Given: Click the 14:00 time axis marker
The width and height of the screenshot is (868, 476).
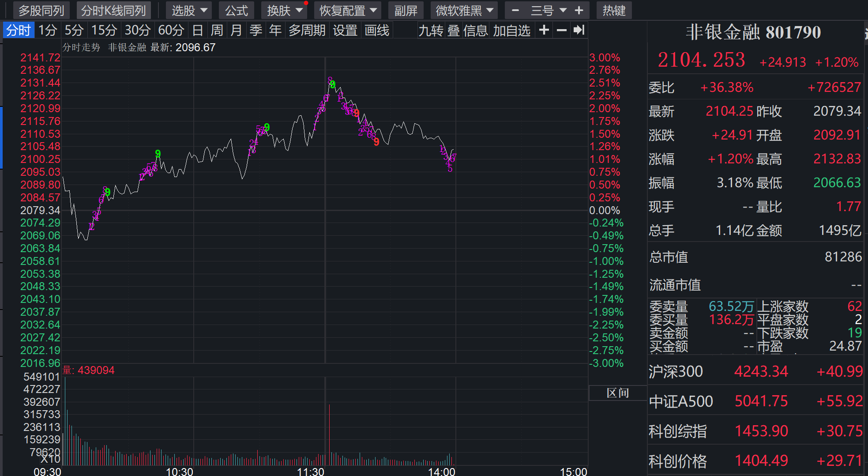Looking at the screenshot, I should (x=441, y=471).
